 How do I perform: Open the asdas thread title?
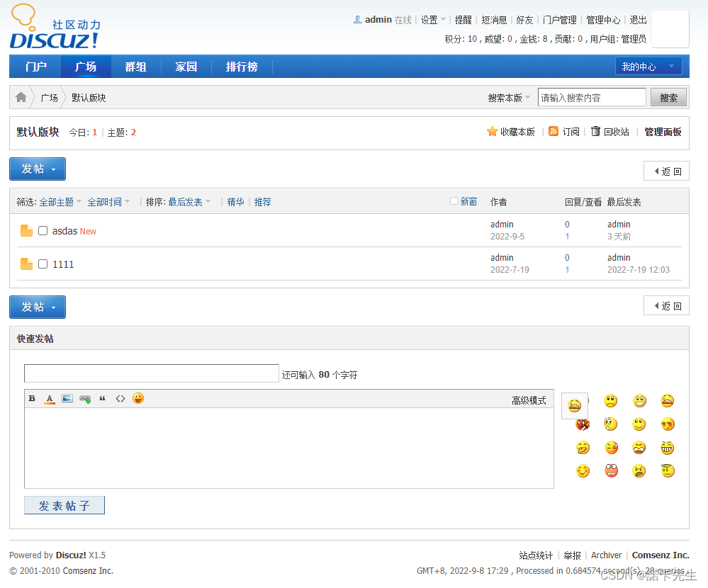pos(64,231)
